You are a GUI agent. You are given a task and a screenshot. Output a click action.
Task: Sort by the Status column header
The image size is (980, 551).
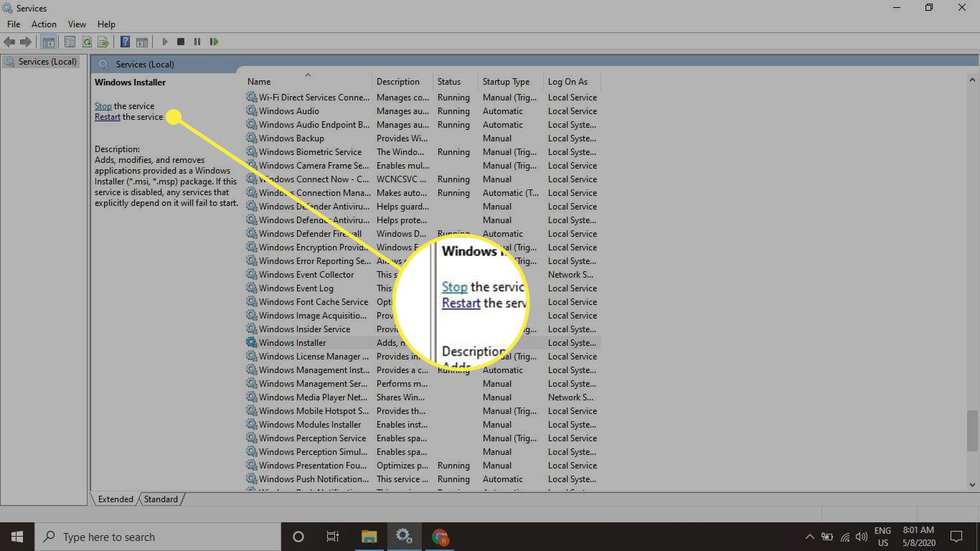pyautogui.click(x=456, y=82)
